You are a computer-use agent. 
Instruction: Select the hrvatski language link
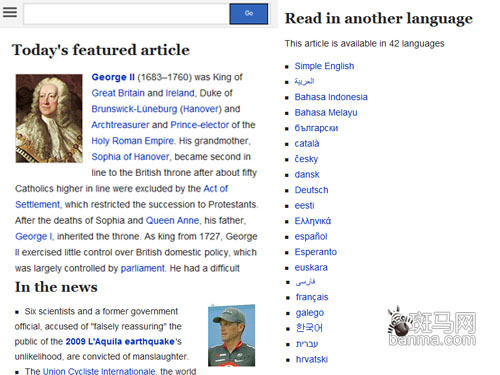pyautogui.click(x=312, y=359)
